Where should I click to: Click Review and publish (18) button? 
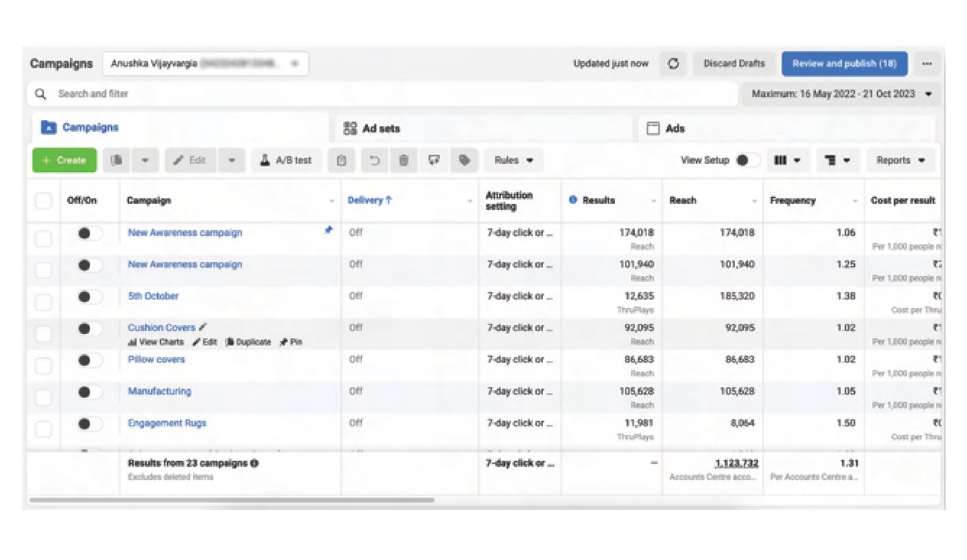coord(844,64)
